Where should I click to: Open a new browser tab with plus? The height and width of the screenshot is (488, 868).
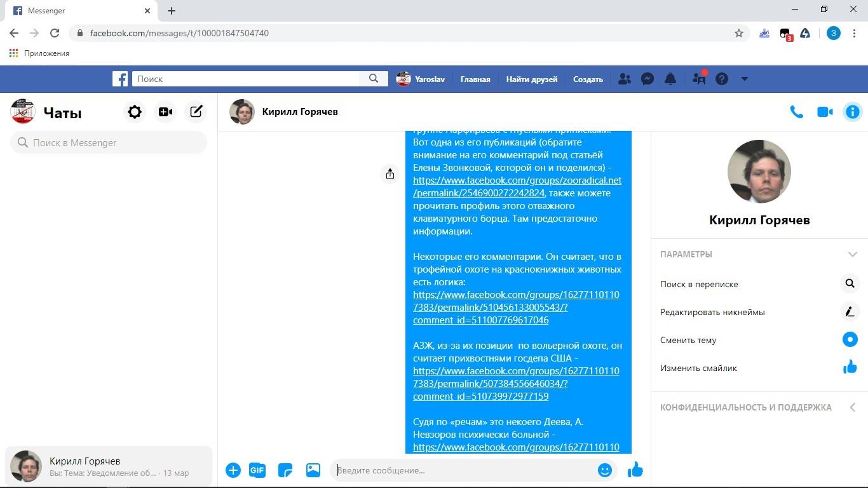coord(172,11)
